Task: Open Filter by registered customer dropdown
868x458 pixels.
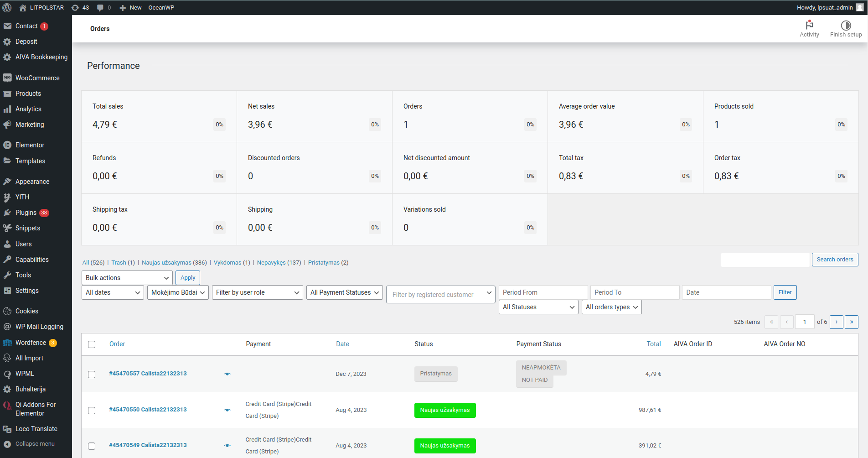Action: coord(440,295)
